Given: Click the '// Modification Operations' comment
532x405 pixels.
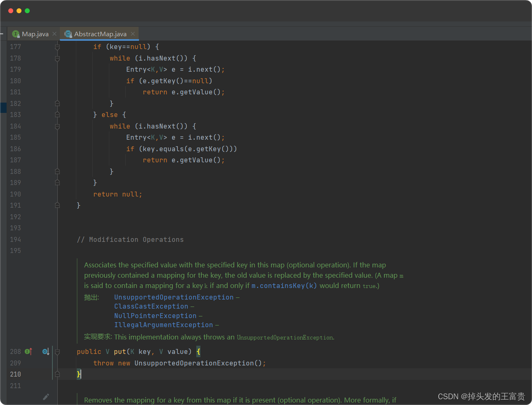Looking at the screenshot, I should [x=130, y=240].
